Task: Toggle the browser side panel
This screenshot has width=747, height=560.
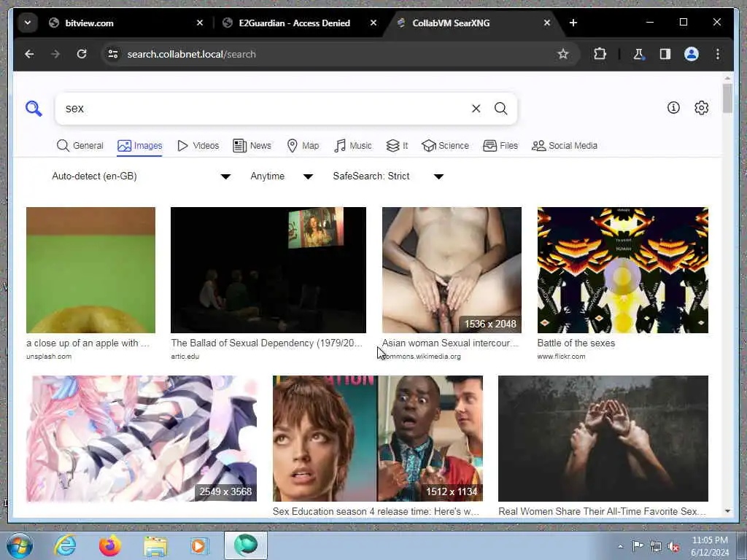Action: 665,54
